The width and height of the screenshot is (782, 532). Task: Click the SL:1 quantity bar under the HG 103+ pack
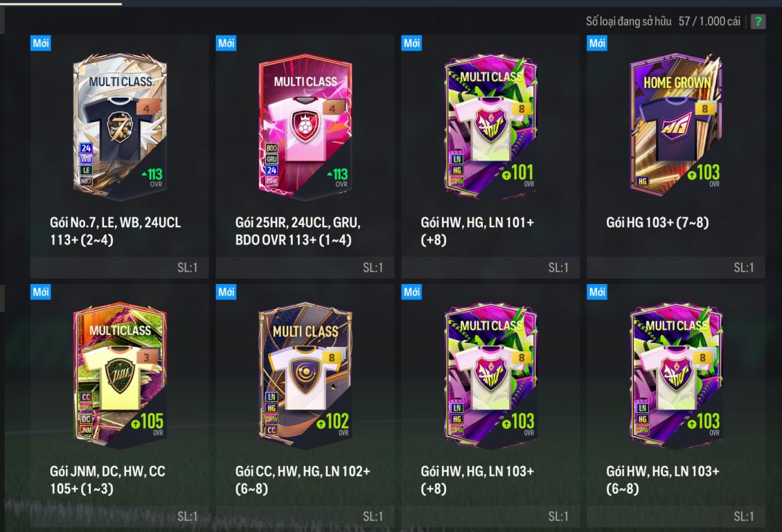[x=676, y=268]
